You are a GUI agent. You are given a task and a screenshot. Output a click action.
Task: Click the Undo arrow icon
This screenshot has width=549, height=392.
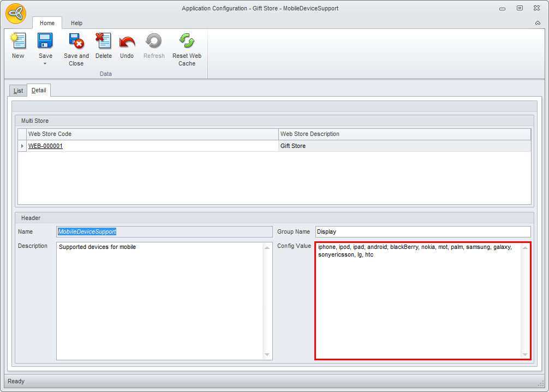coord(127,41)
